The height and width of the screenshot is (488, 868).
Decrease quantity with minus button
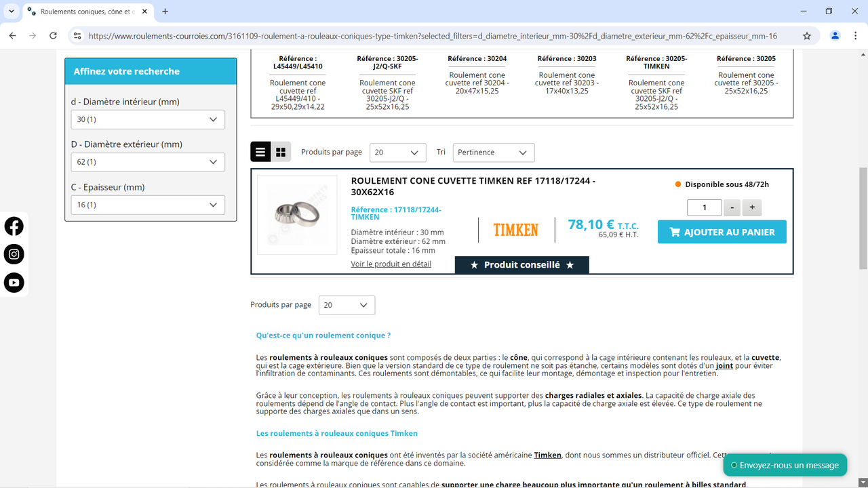(x=732, y=207)
